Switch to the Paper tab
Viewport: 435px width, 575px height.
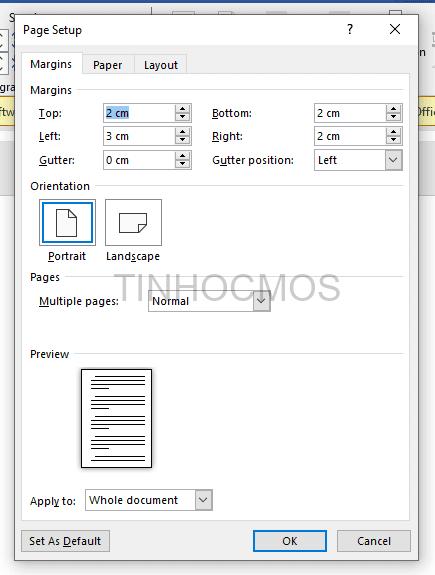click(x=107, y=65)
